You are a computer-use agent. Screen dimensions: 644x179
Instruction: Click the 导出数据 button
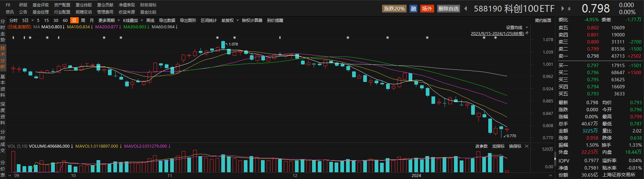167,21
